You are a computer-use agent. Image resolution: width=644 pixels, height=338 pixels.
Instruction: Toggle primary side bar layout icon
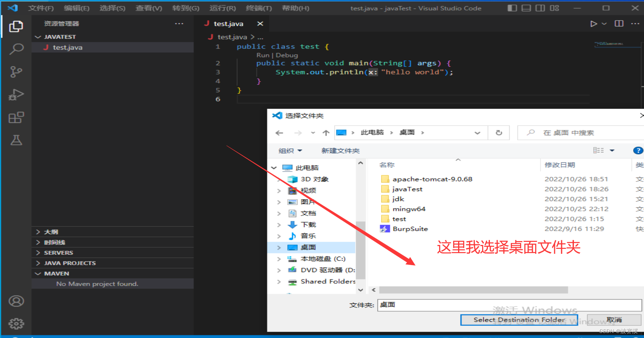512,8
